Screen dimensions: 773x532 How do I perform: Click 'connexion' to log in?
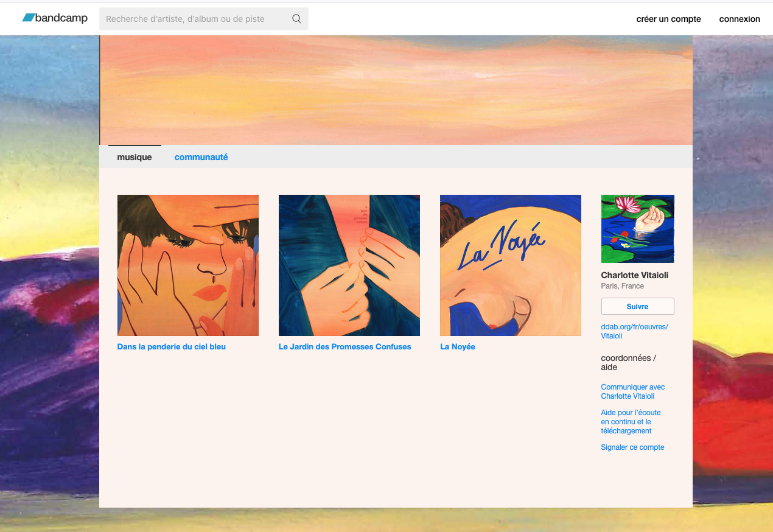click(740, 19)
